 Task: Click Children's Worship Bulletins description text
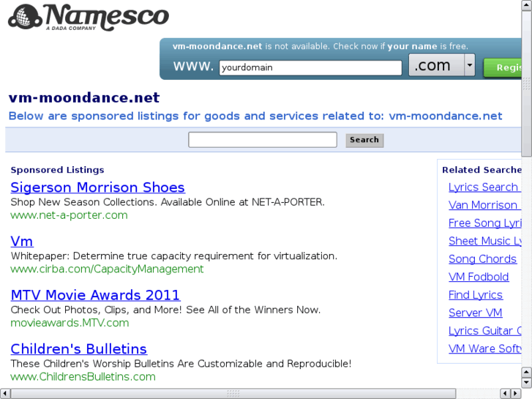click(x=181, y=364)
